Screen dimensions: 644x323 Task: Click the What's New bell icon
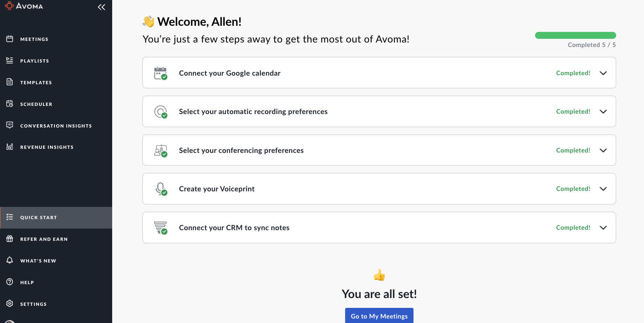coord(10,260)
